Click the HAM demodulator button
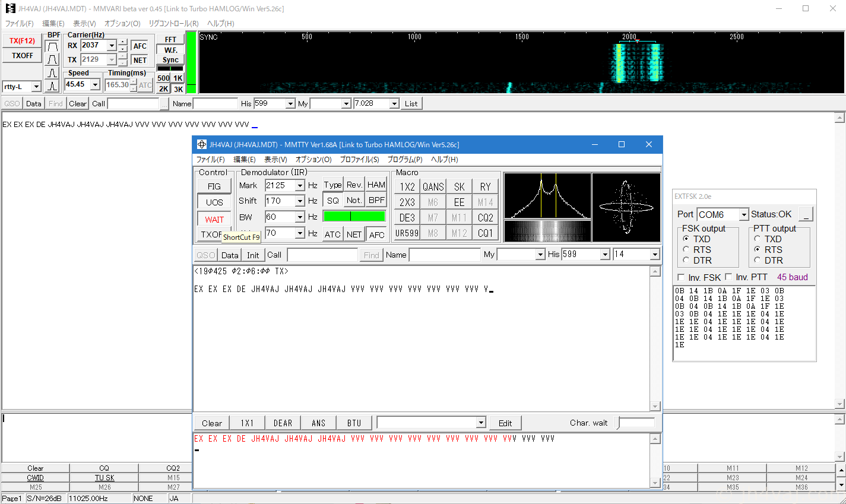This screenshot has height=504, width=846. (x=376, y=185)
